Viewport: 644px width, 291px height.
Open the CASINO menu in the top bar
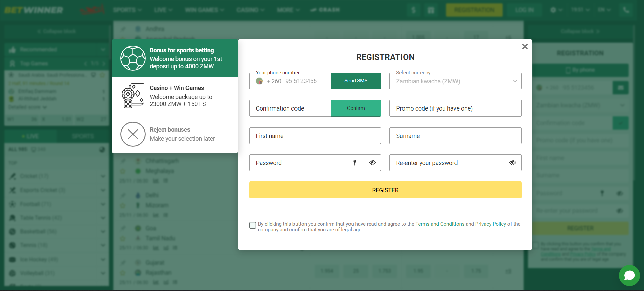click(x=250, y=10)
